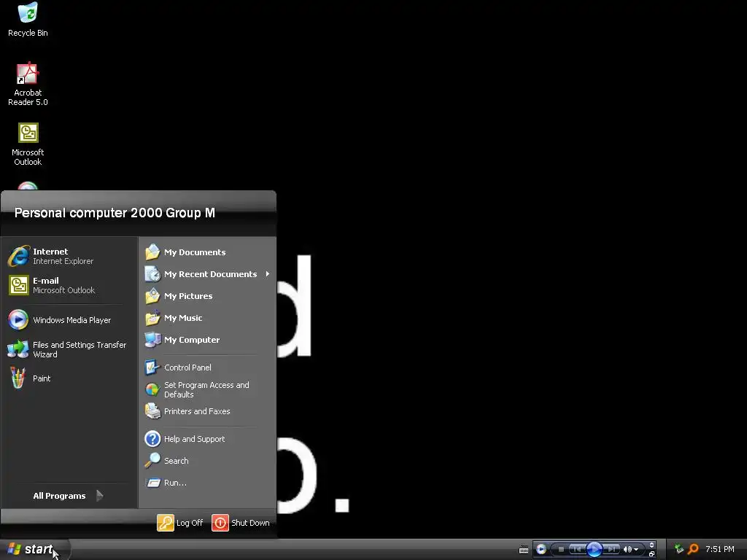Image resolution: width=747 pixels, height=560 pixels.
Task: Open Files and Settings Transfer Wizard
Action: tap(69, 349)
